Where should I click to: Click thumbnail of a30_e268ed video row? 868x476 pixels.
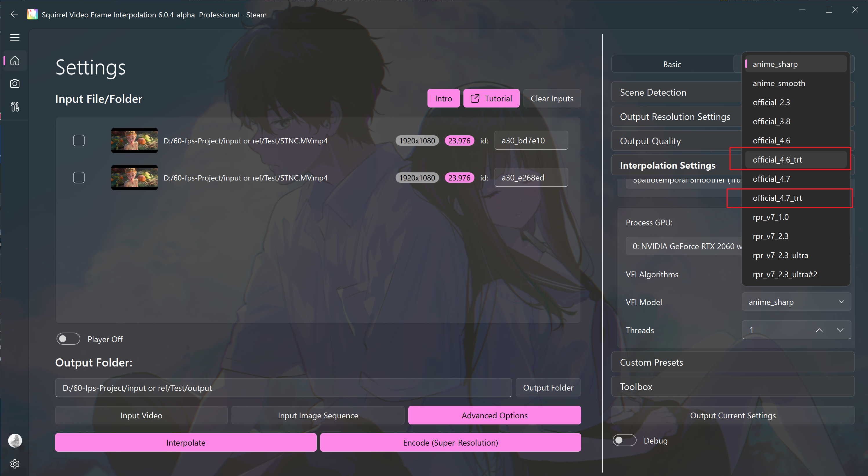pyautogui.click(x=135, y=177)
